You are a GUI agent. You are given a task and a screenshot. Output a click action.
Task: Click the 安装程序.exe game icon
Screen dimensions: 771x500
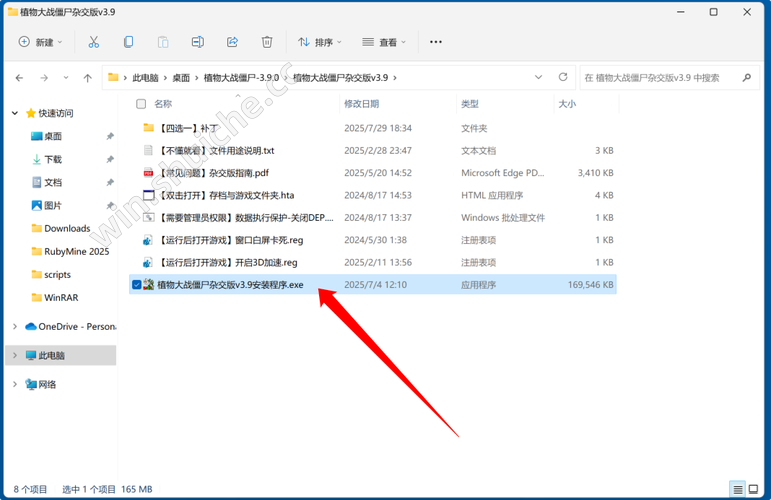tap(148, 285)
